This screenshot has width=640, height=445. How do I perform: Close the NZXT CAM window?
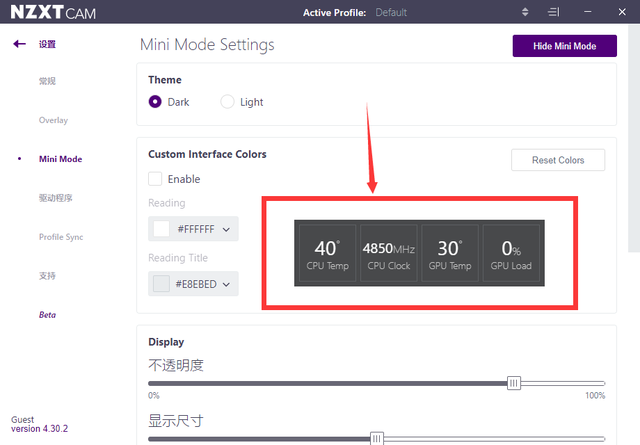coord(622,12)
